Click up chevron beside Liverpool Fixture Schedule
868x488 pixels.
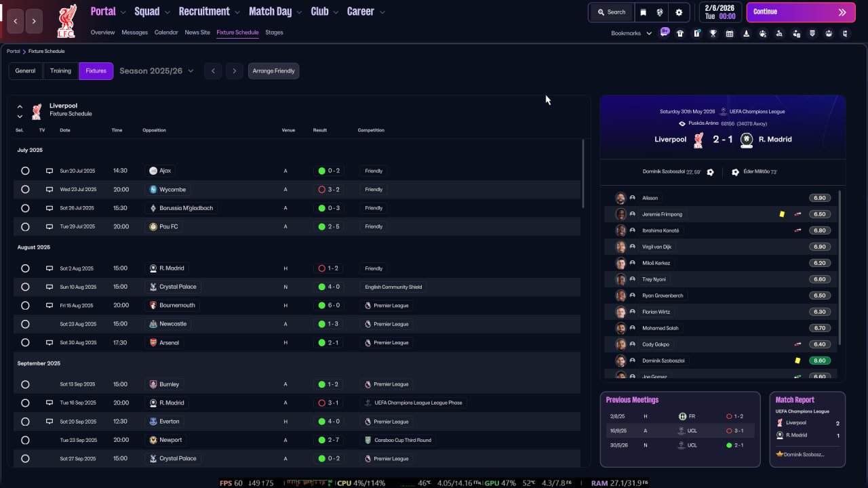(20, 106)
